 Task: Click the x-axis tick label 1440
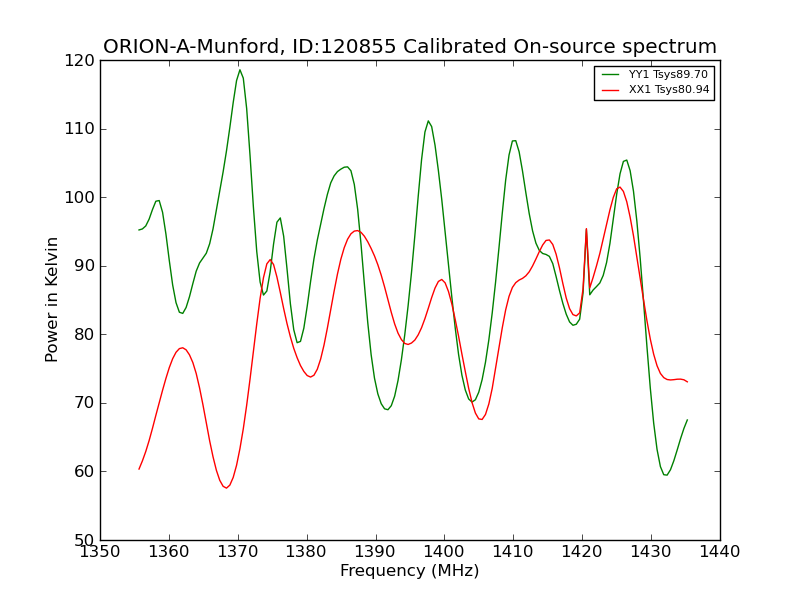tap(720, 552)
